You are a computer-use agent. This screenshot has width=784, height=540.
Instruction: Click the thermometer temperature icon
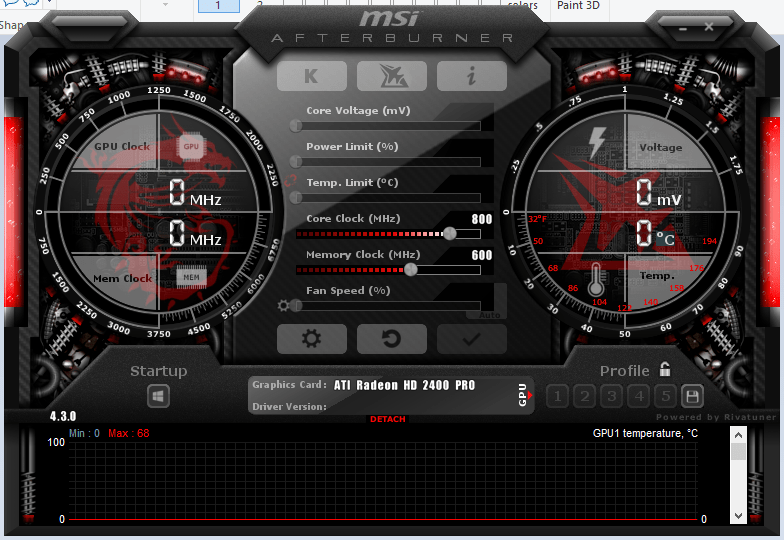[x=595, y=279]
